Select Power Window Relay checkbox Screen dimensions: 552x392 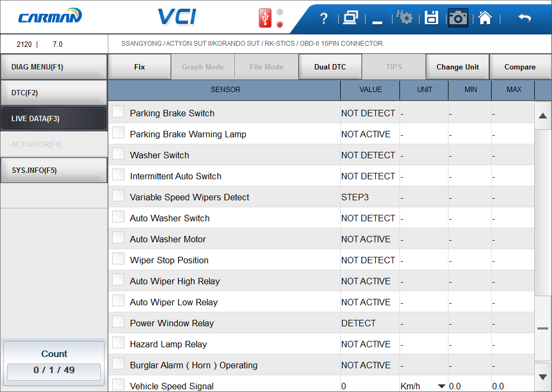(118, 321)
